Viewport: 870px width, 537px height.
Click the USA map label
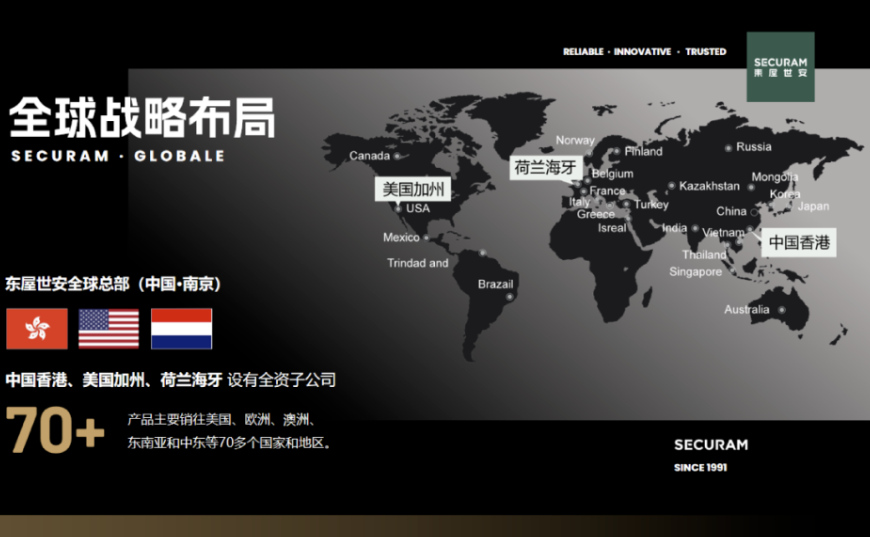(x=418, y=209)
